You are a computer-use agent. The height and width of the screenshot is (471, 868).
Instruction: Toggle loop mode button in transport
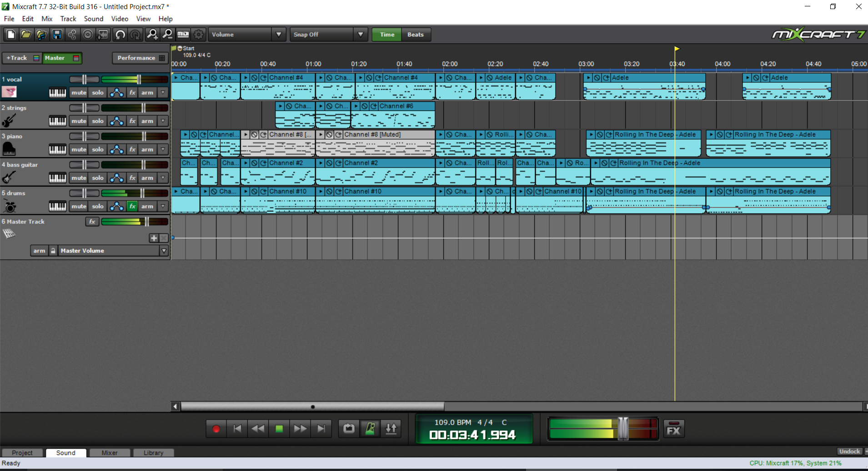pyautogui.click(x=349, y=429)
